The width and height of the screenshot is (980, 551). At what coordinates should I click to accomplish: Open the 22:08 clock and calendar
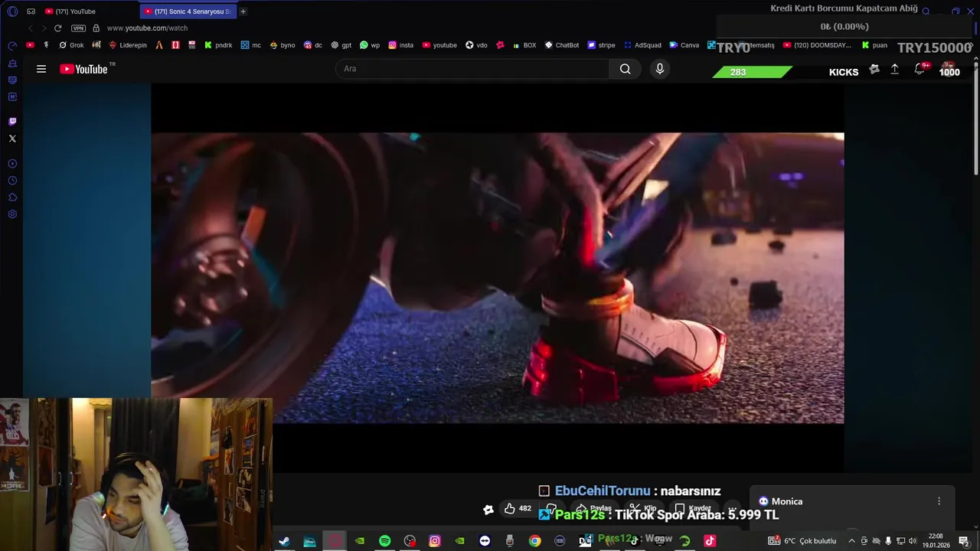pyautogui.click(x=936, y=541)
